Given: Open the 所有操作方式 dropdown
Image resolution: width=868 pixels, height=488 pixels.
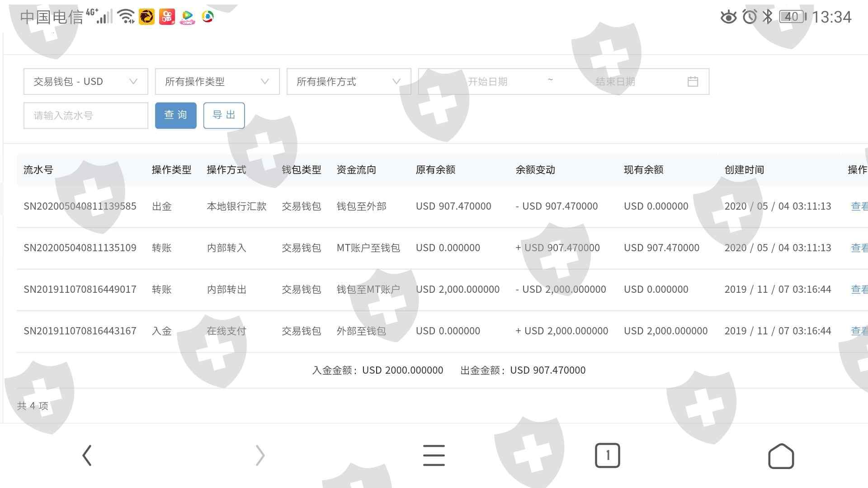Looking at the screenshot, I should click(349, 81).
